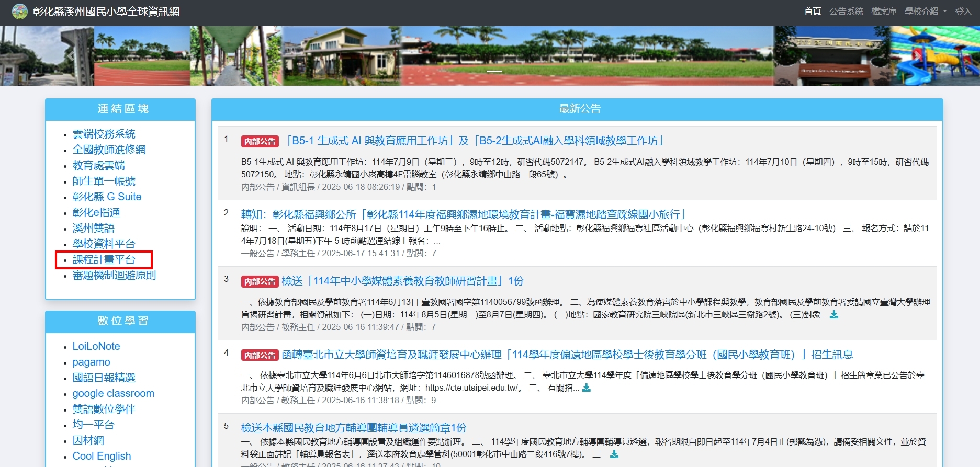This screenshot has width=980, height=467.
Task: Click the red 內部公告 badge on announcement 1
Action: pos(260,142)
